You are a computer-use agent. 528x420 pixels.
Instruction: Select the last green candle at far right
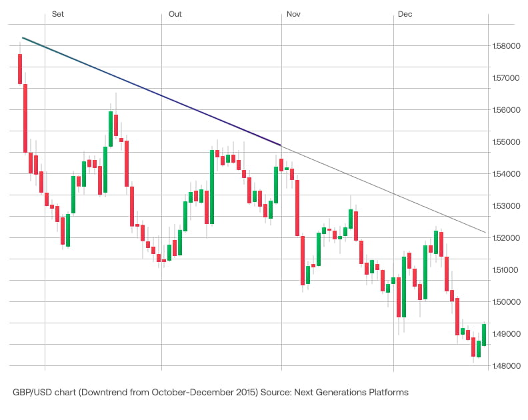[484, 335]
